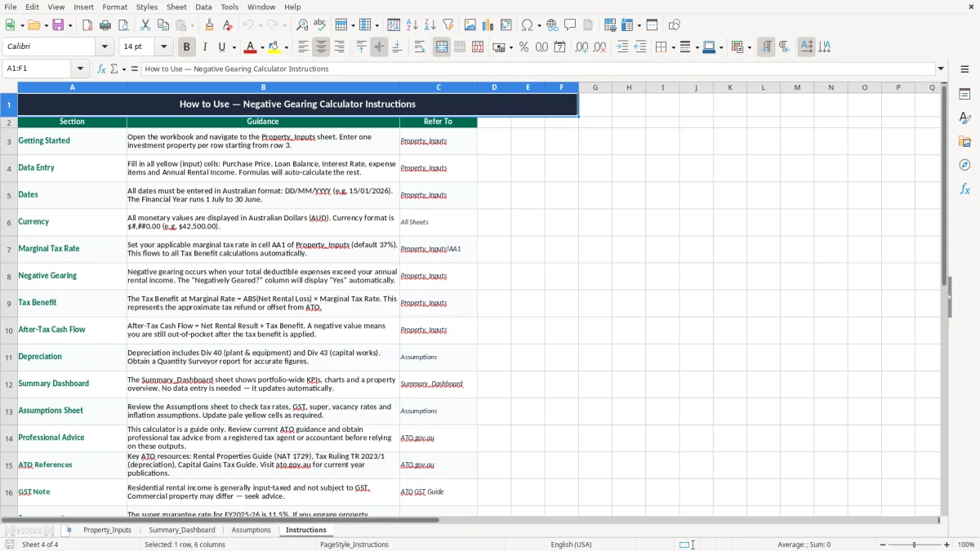The width and height of the screenshot is (980, 551).
Task: Switch to Property_Inputs sheet tab
Action: tap(107, 530)
